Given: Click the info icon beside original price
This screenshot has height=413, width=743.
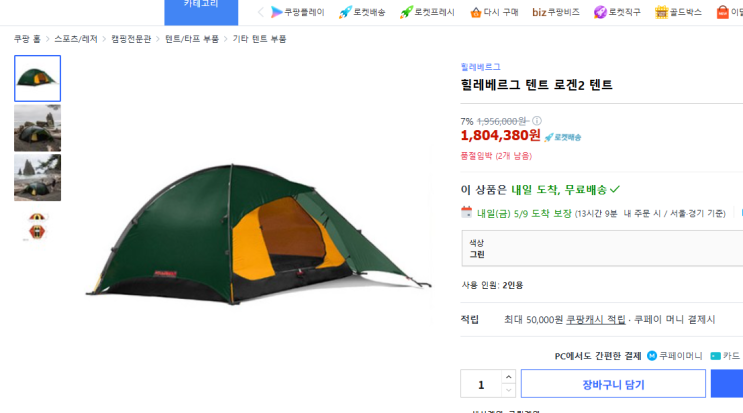Looking at the screenshot, I should click(x=536, y=121).
